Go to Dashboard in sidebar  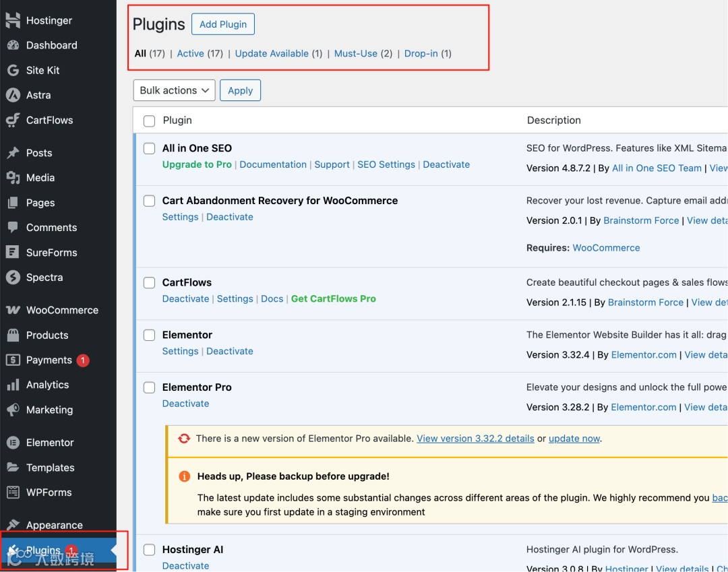coord(51,45)
